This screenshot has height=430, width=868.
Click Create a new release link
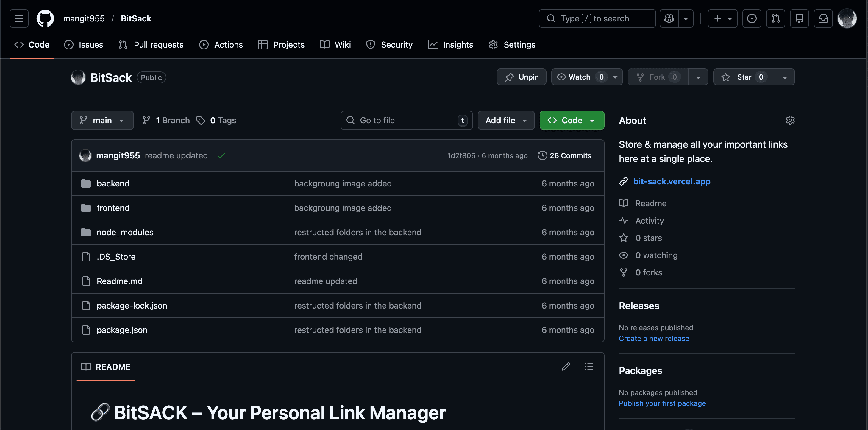[x=654, y=338]
